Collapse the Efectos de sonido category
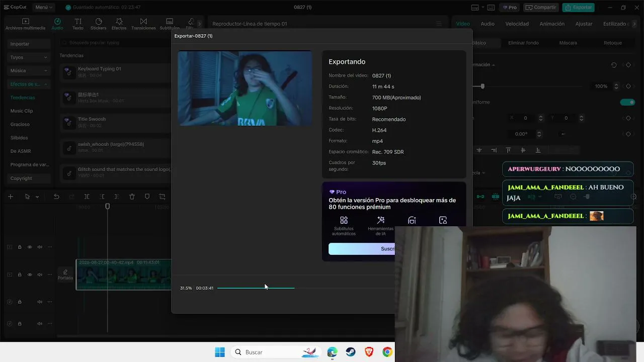 tap(29, 84)
